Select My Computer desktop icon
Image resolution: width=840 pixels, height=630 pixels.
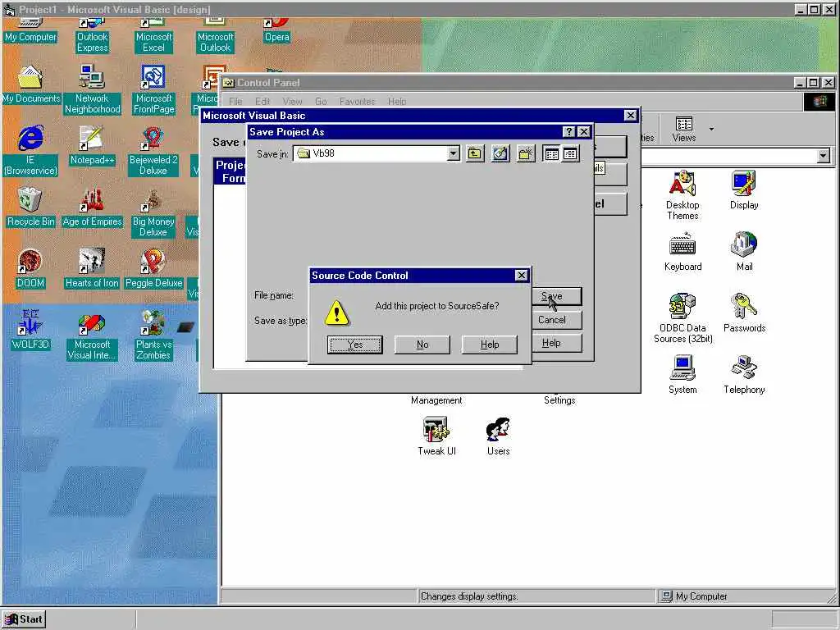[x=30, y=31]
